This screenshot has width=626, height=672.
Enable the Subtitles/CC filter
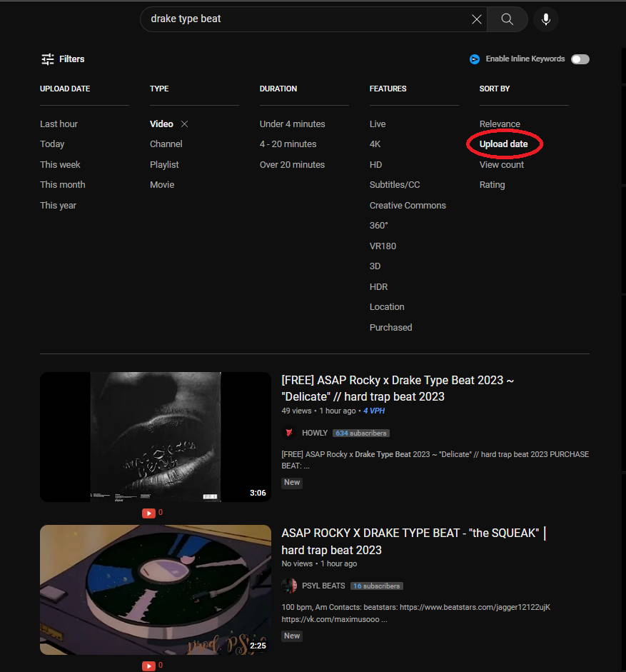coord(395,185)
